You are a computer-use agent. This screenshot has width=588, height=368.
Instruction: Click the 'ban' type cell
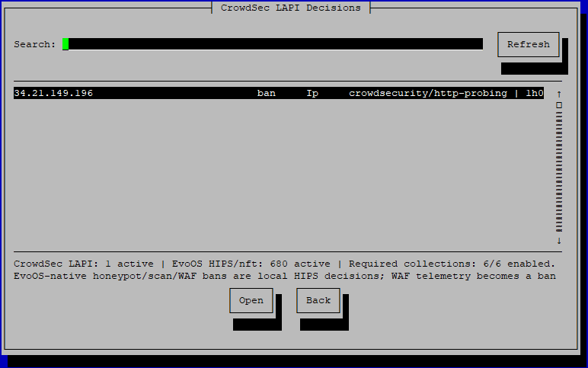pos(267,93)
